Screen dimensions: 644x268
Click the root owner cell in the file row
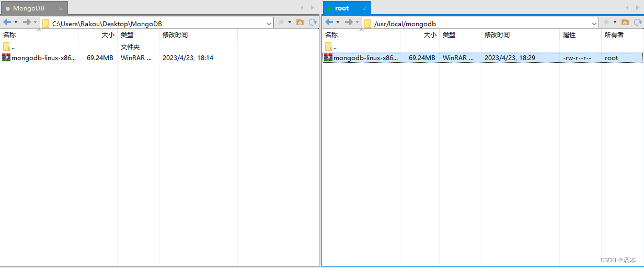612,58
